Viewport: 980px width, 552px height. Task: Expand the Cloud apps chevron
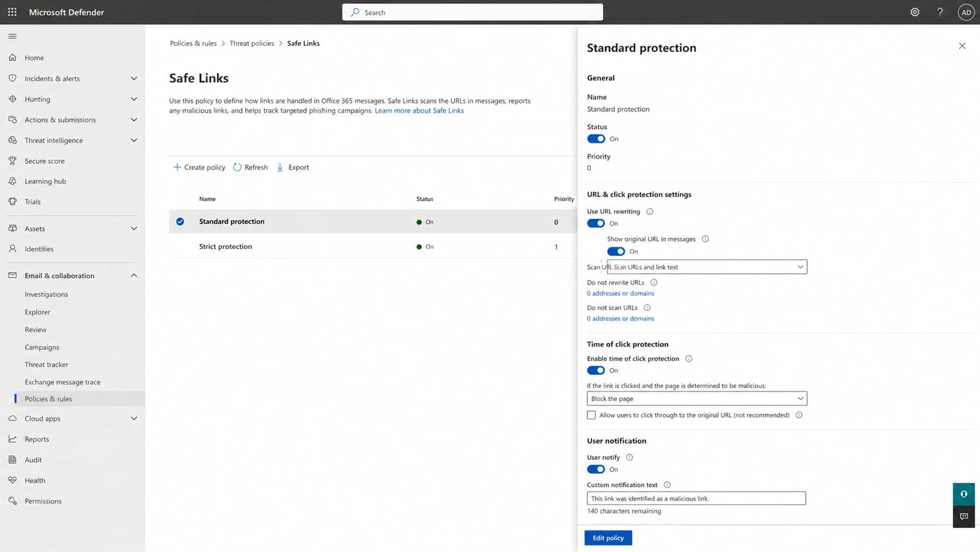[134, 418]
